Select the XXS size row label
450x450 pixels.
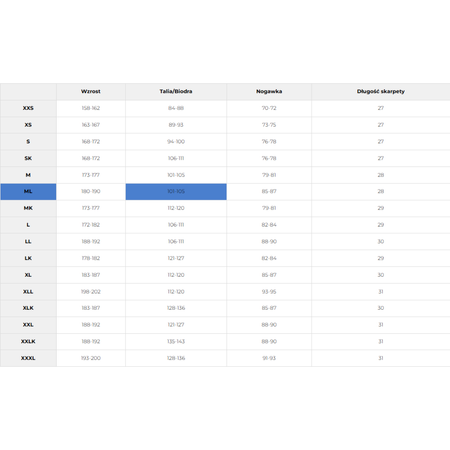(28, 108)
